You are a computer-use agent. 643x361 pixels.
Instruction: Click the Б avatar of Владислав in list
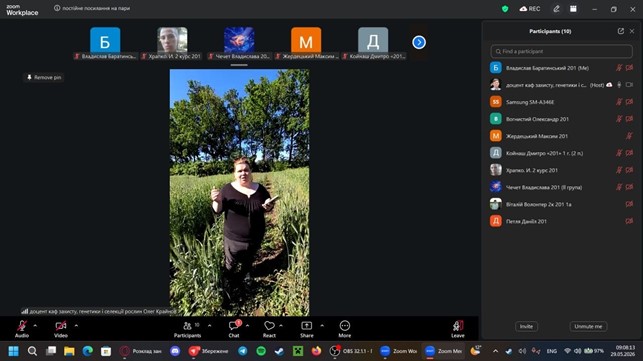pos(496,68)
